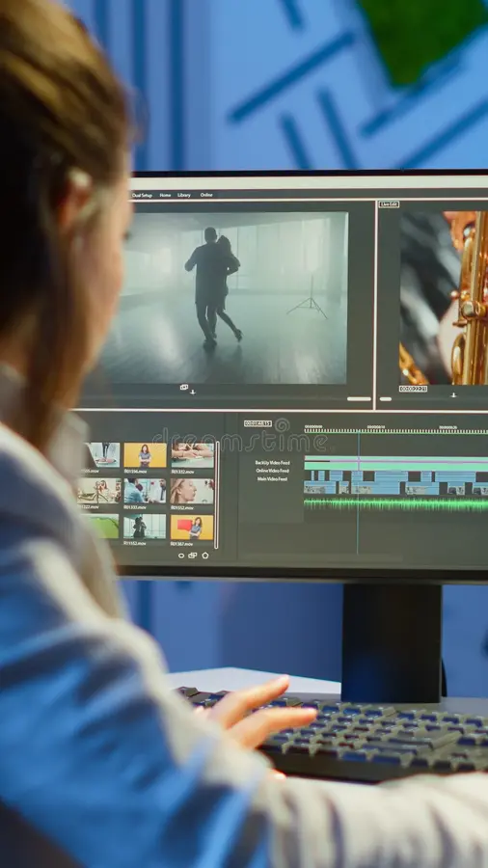Viewport: 488px width, 868px height.
Task: Click the R01367.mov file name label
Action: [x=182, y=544]
